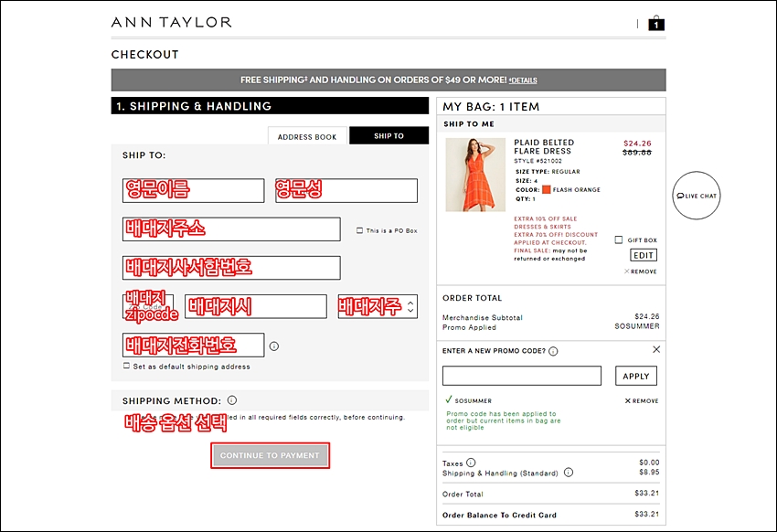The width and height of the screenshot is (777, 532).
Task: Click Apply promo code button
Action: pos(636,376)
